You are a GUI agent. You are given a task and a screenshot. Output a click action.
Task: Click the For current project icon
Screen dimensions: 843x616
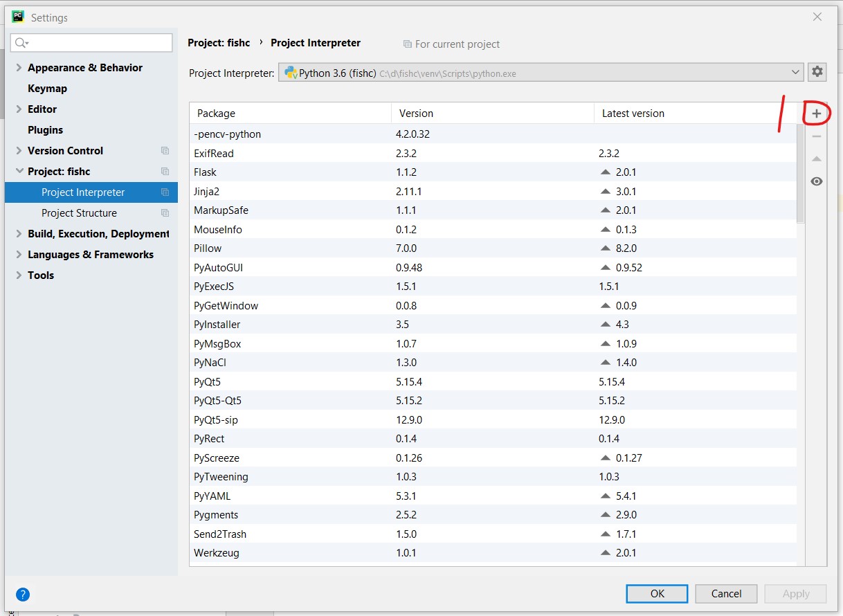[408, 44]
